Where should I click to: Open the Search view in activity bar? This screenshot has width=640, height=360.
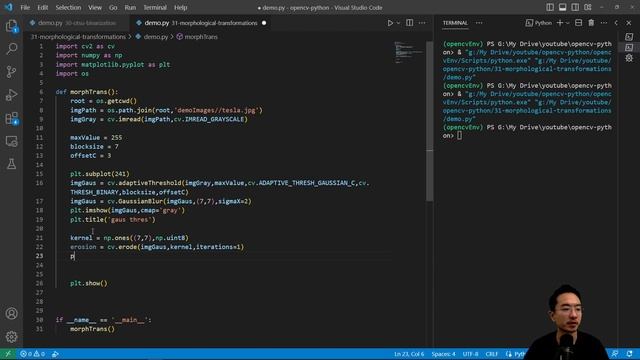[x=11, y=49]
